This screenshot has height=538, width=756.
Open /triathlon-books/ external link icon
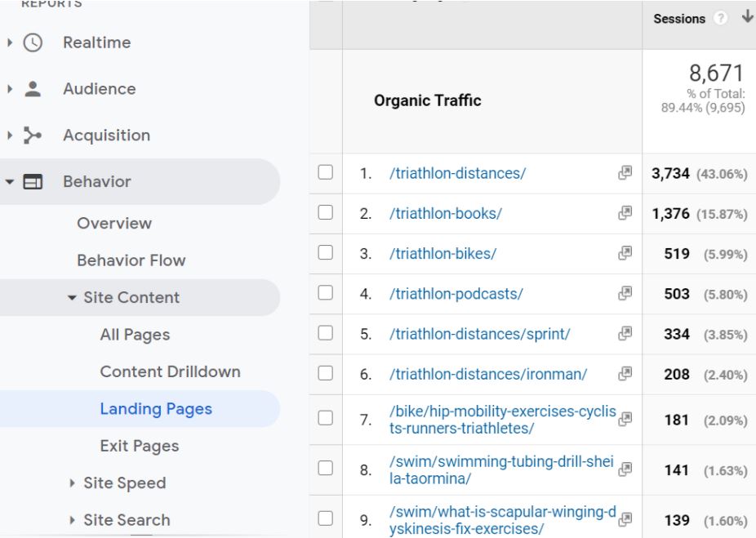pyautogui.click(x=625, y=212)
